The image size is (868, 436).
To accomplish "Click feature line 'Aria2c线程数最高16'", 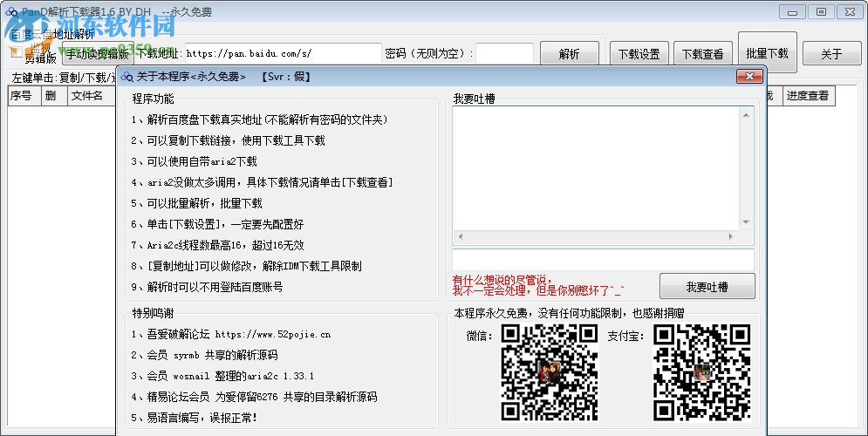I will (217, 245).
